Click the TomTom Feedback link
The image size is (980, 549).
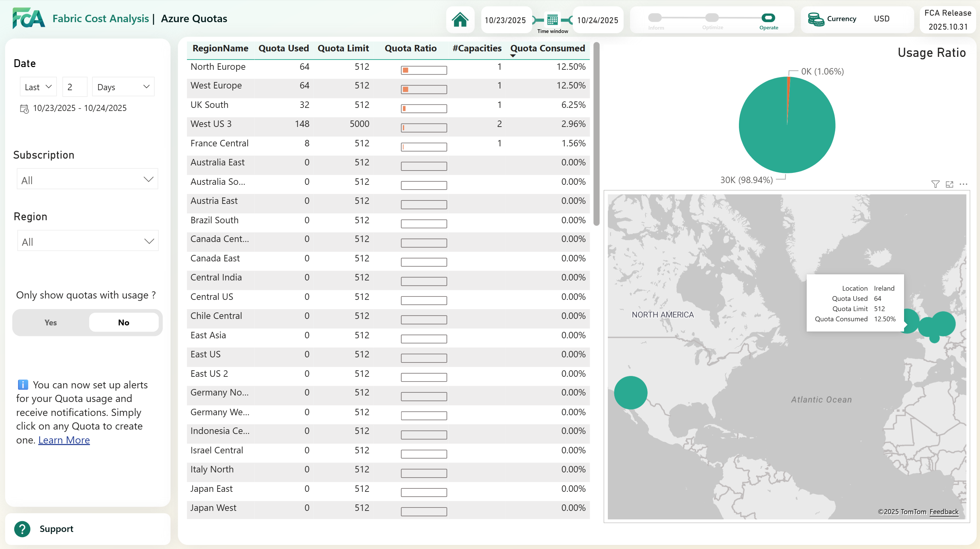click(x=944, y=512)
